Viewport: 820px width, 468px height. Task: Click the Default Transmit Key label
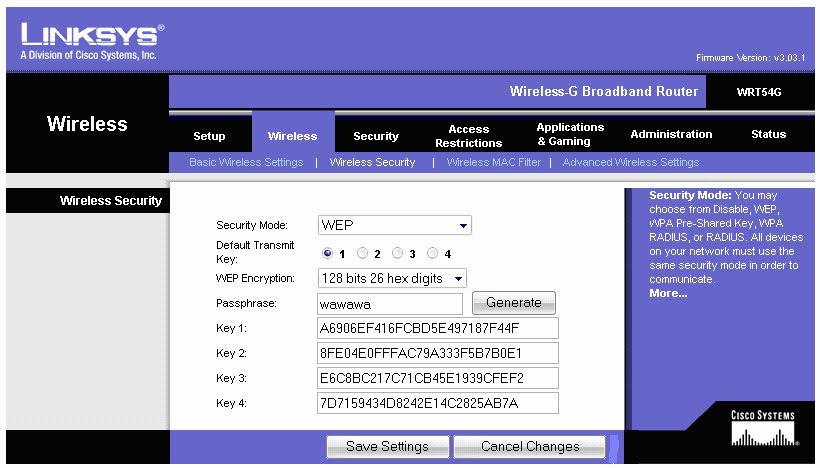(255, 252)
